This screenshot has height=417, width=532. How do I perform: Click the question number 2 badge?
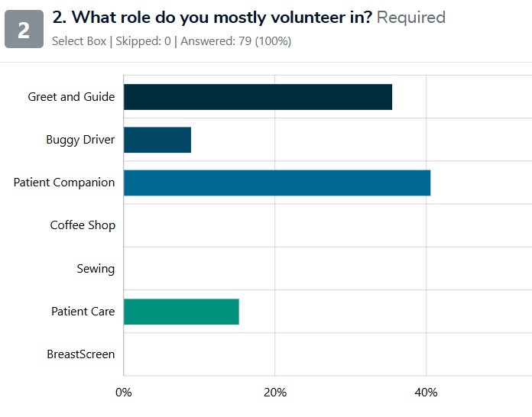pos(24,29)
